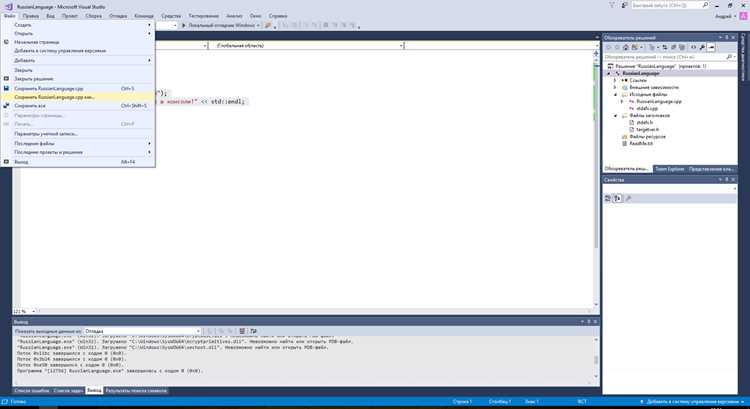Viewport: 750px width, 409px height.
Task: Click the View Code icon in Solution Explorer toolbar
Action: [x=693, y=47]
